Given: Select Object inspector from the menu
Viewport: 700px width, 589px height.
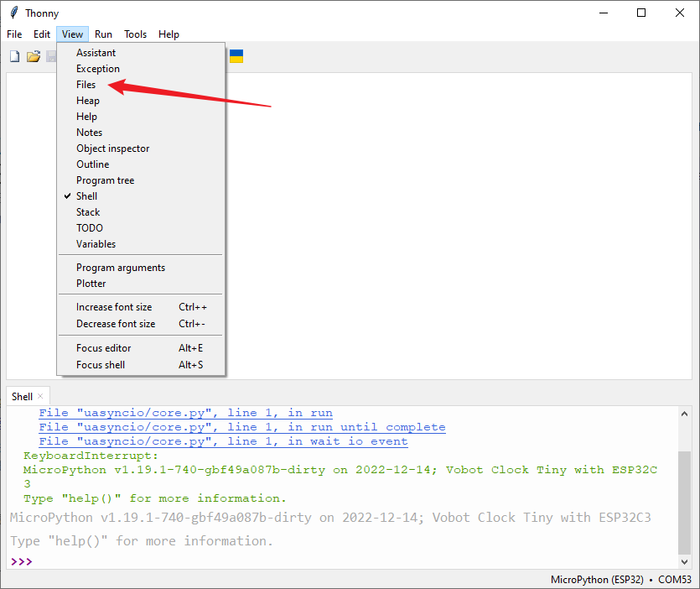Looking at the screenshot, I should [x=112, y=149].
